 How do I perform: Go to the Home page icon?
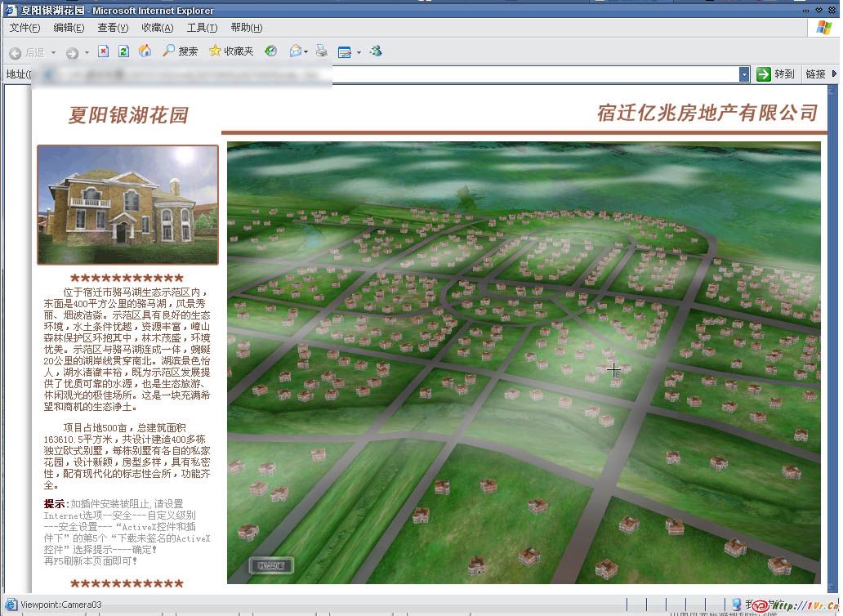coord(145,51)
